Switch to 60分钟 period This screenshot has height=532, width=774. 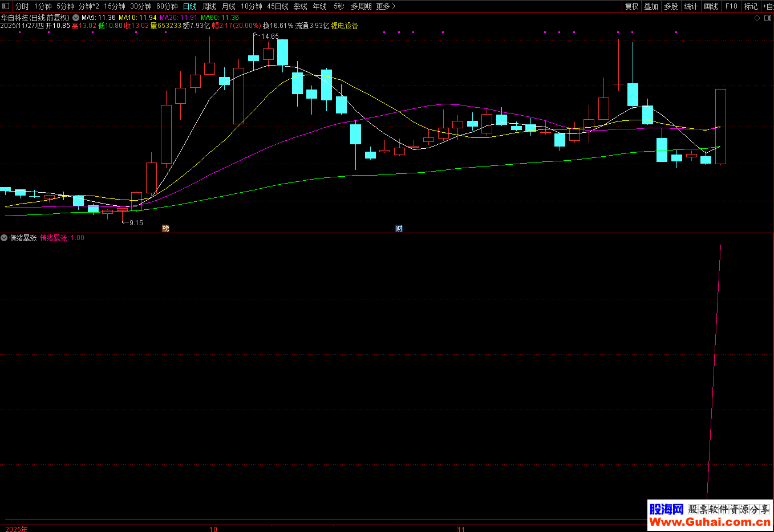[167, 6]
